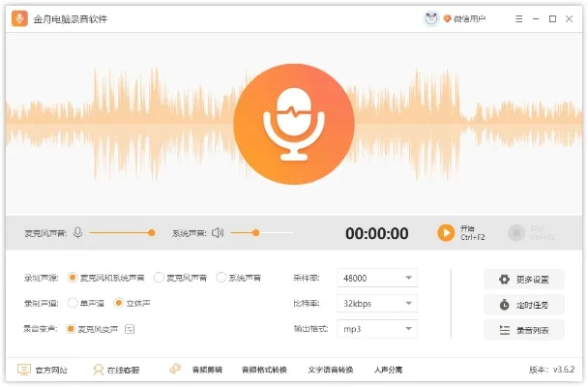Click the 定时任务 scheduled task button
Screen dimensions: 588x387
click(x=523, y=305)
